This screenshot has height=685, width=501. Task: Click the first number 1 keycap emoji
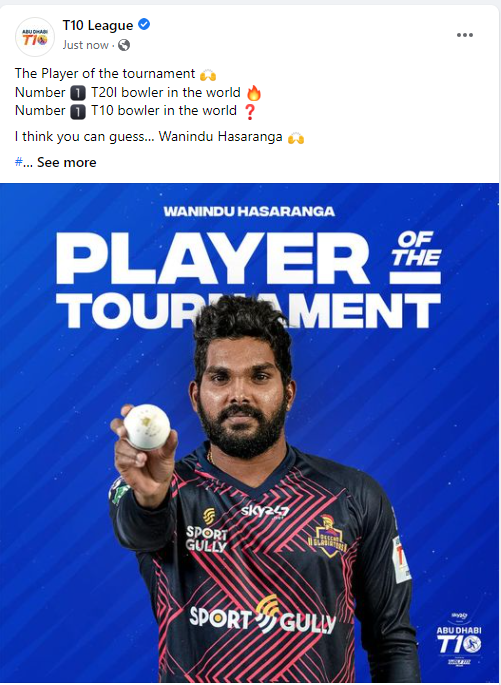tap(78, 93)
